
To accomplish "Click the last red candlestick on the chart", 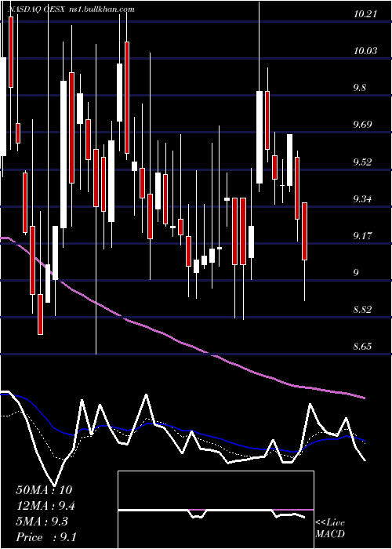I will [x=304, y=231].
